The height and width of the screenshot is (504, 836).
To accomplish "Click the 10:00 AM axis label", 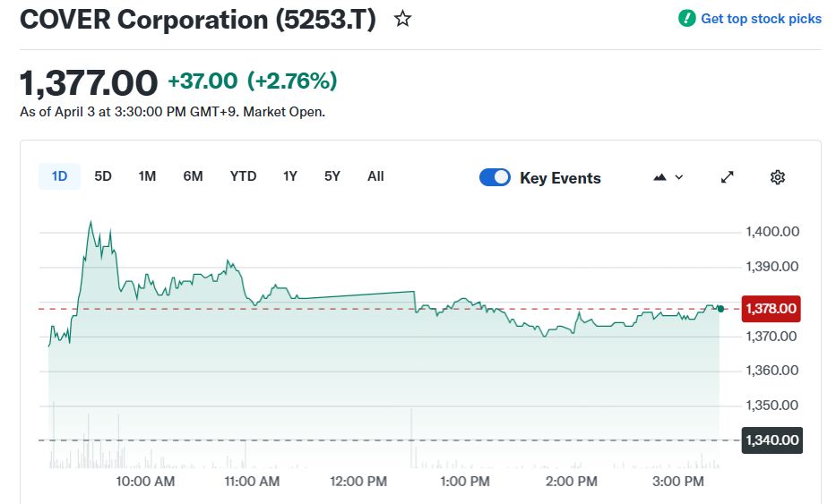I will click(145, 482).
